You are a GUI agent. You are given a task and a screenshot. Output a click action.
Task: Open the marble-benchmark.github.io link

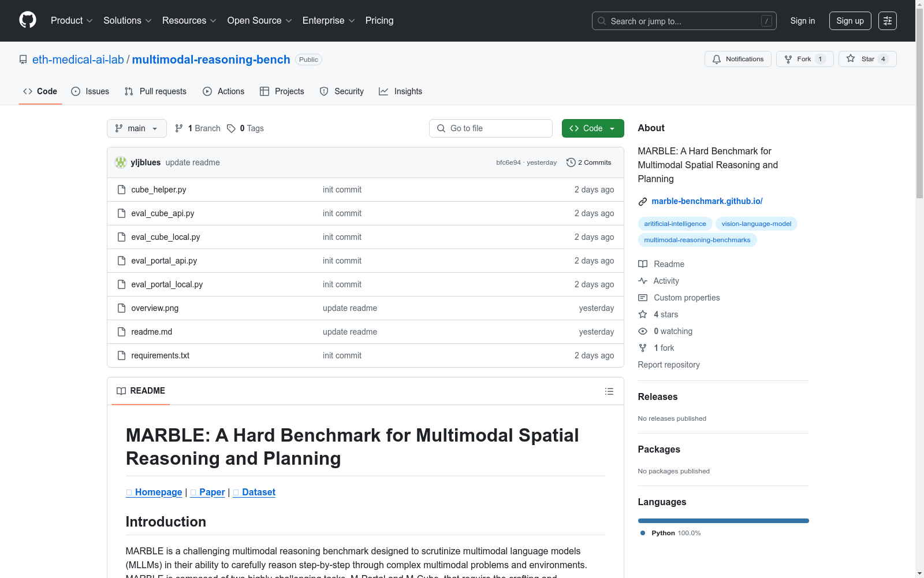(707, 201)
